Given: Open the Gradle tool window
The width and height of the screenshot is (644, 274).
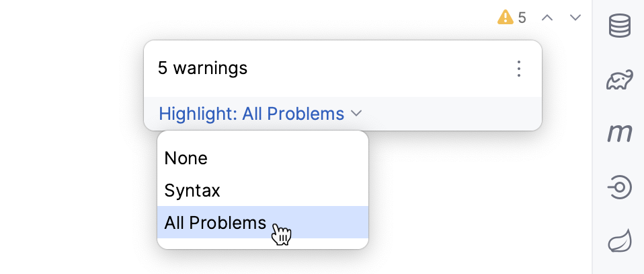Looking at the screenshot, I should click(x=619, y=79).
